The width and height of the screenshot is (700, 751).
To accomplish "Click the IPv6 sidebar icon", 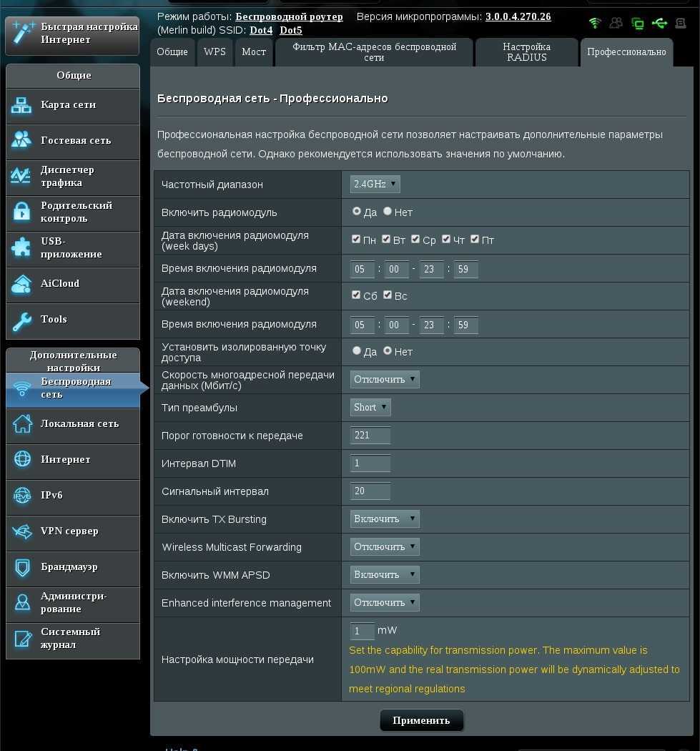I will tap(22, 496).
